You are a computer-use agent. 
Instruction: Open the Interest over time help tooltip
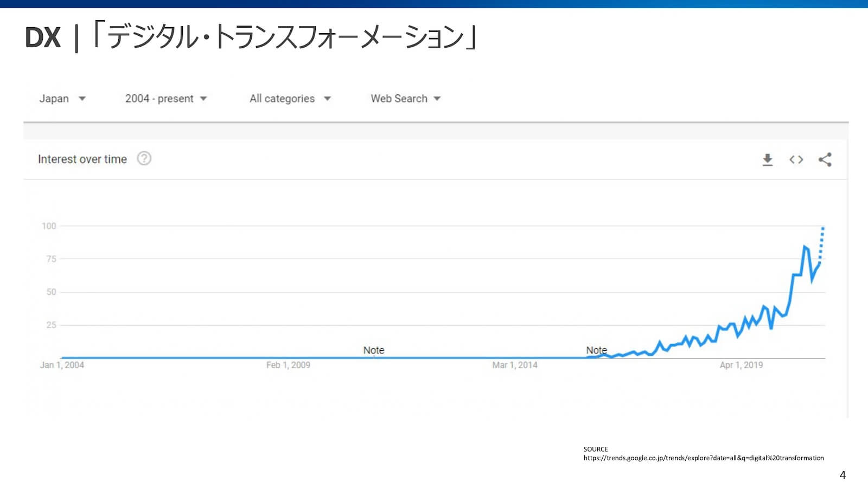click(x=144, y=158)
